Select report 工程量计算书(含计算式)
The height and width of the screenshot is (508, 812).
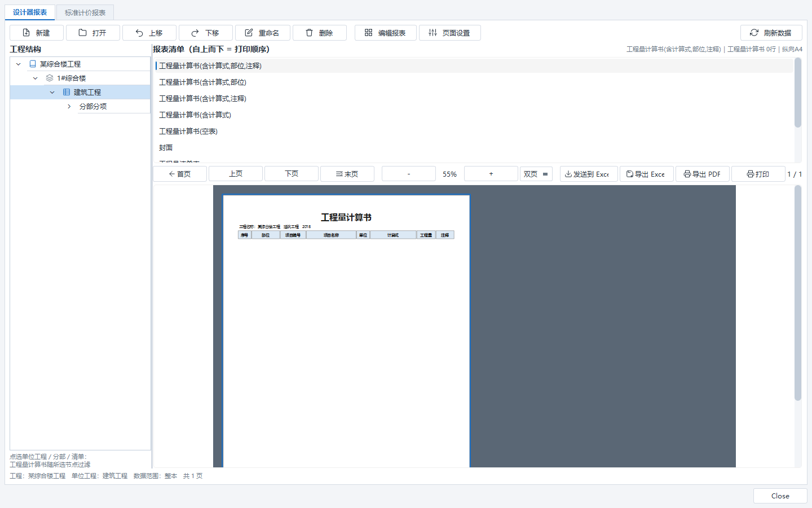click(x=474, y=115)
